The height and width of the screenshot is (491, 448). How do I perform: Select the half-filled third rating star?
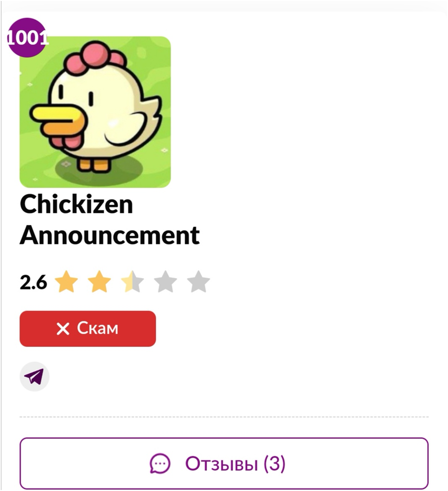(133, 281)
